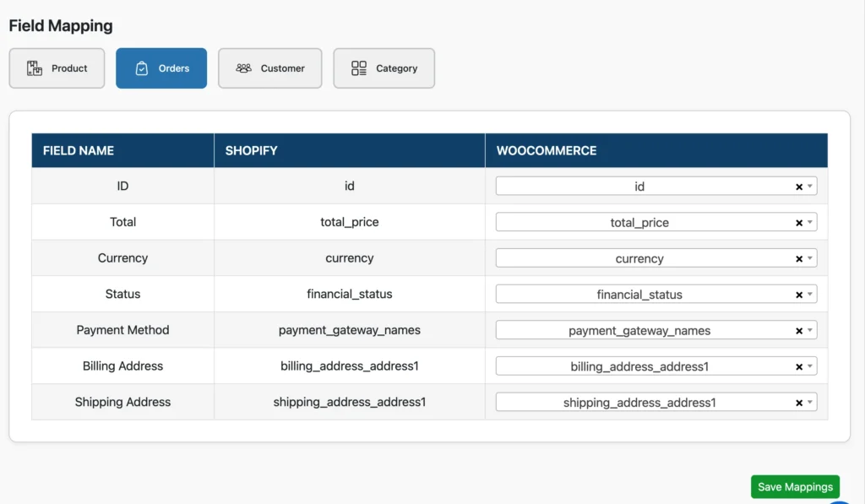865x504 pixels.
Task: Click the Save Mappings button
Action: tap(794, 486)
